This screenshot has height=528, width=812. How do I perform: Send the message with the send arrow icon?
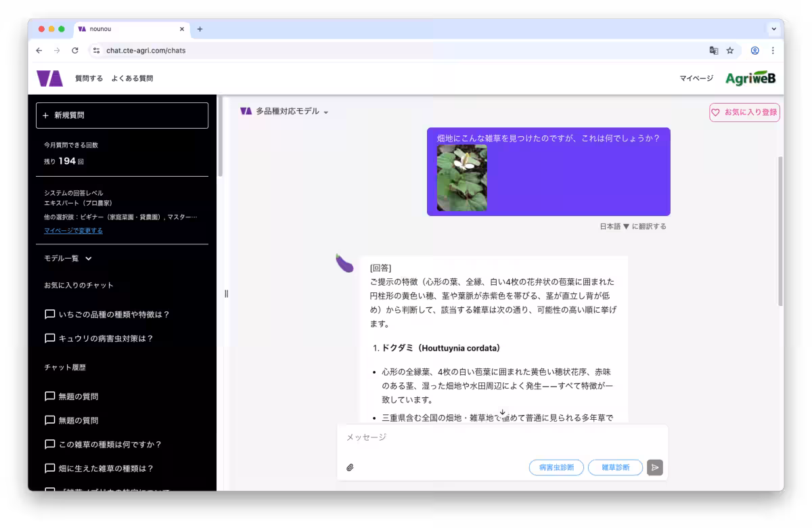tap(654, 467)
